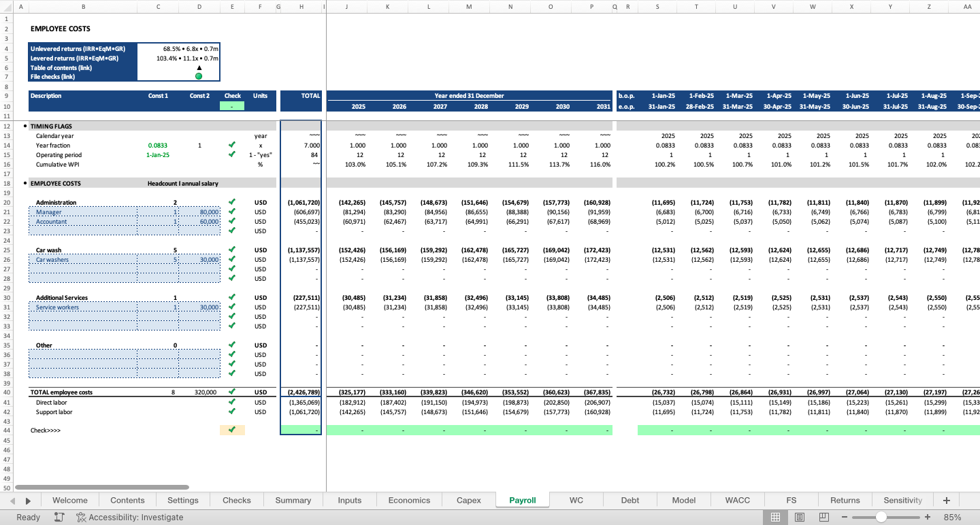Open the Summary sheet tab

293,501
